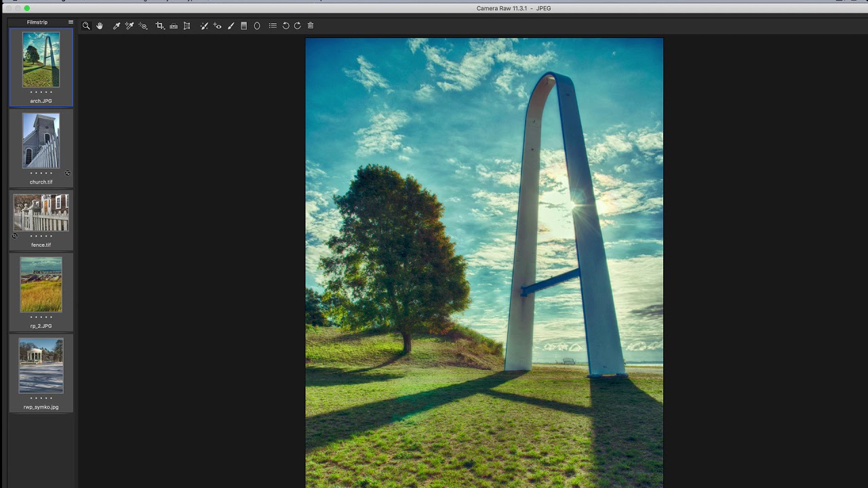Select the Adjustment Brush tool
The height and width of the screenshot is (488, 868).
(231, 26)
